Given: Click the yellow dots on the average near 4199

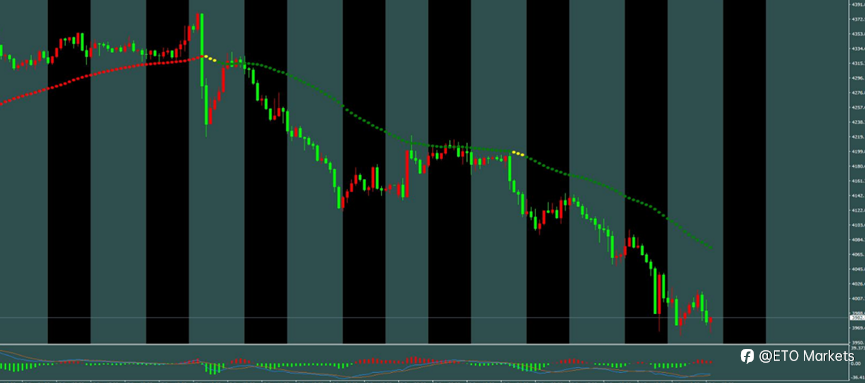Looking at the screenshot, I should click(x=519, y=153).
